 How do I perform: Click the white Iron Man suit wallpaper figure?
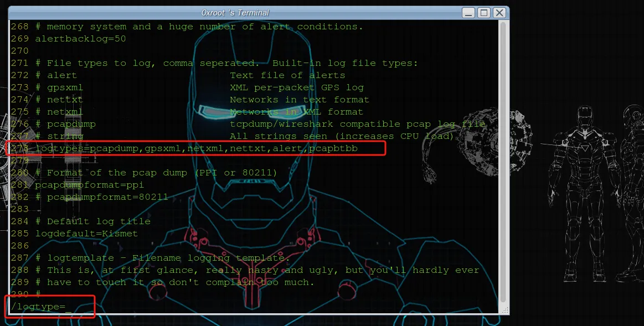pyautogui.click(x=584, y=193)
